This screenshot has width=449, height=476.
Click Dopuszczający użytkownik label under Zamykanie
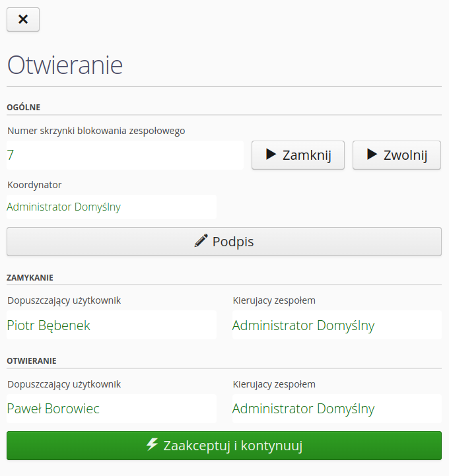point(64,300)
